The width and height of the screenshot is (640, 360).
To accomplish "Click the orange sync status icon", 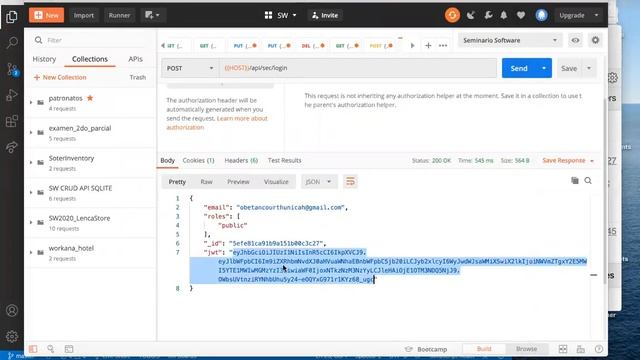I will pos(452,15).
